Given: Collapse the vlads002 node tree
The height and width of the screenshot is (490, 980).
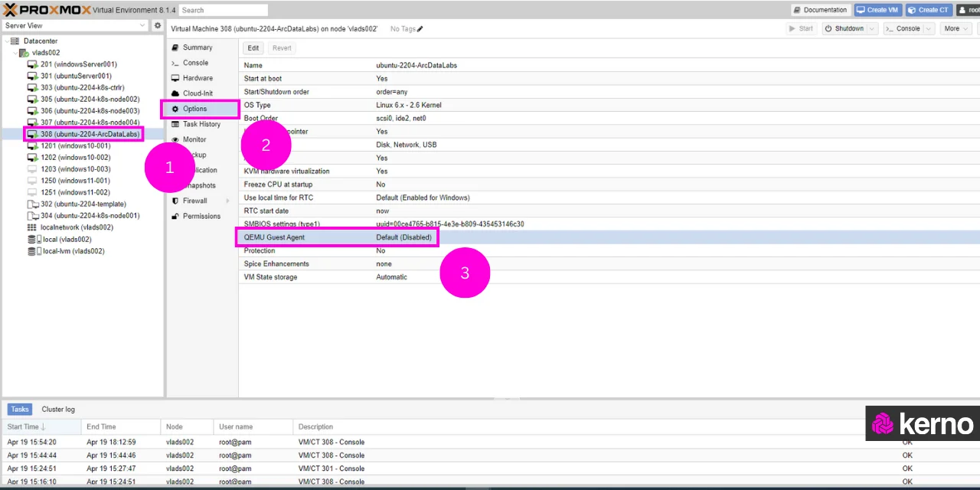Looking at the screenshot, I should click(x=15, y=53).
